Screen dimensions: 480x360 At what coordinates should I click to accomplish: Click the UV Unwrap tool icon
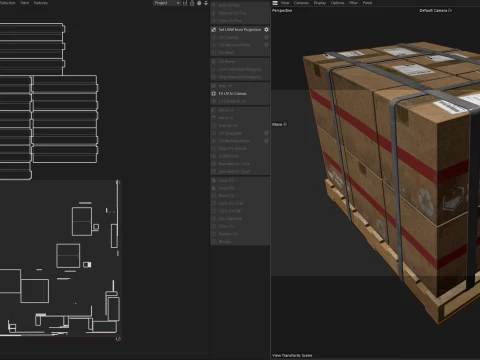[214, 37]
